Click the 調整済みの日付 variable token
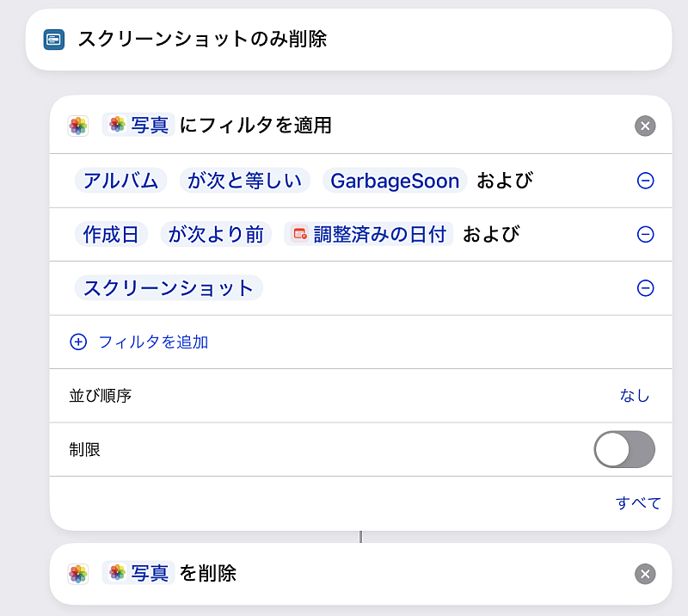The width and height of the screenshot is (688, 616). click(x=369, y=234)
